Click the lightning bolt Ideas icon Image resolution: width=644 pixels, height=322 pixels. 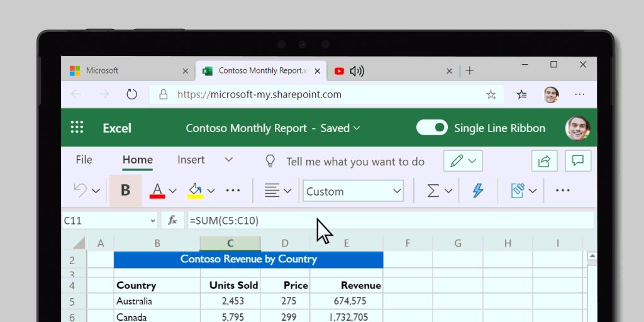(478, 191)
